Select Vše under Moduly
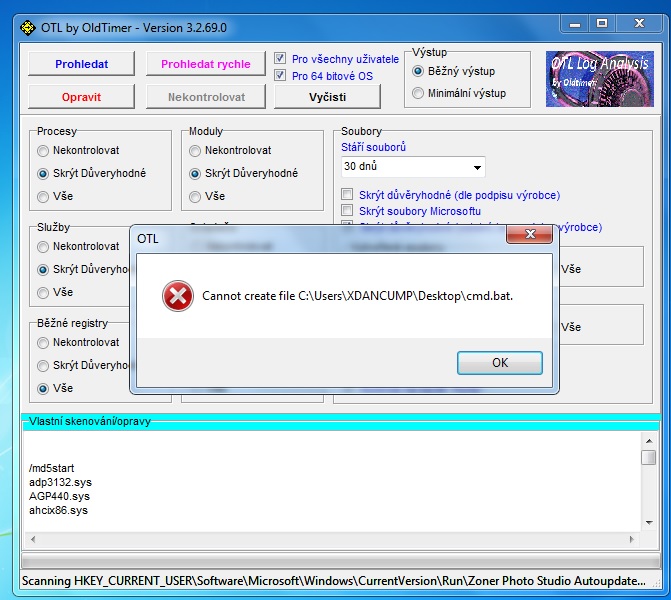This screenshot has width=671, height=600. tap(195, 196)
